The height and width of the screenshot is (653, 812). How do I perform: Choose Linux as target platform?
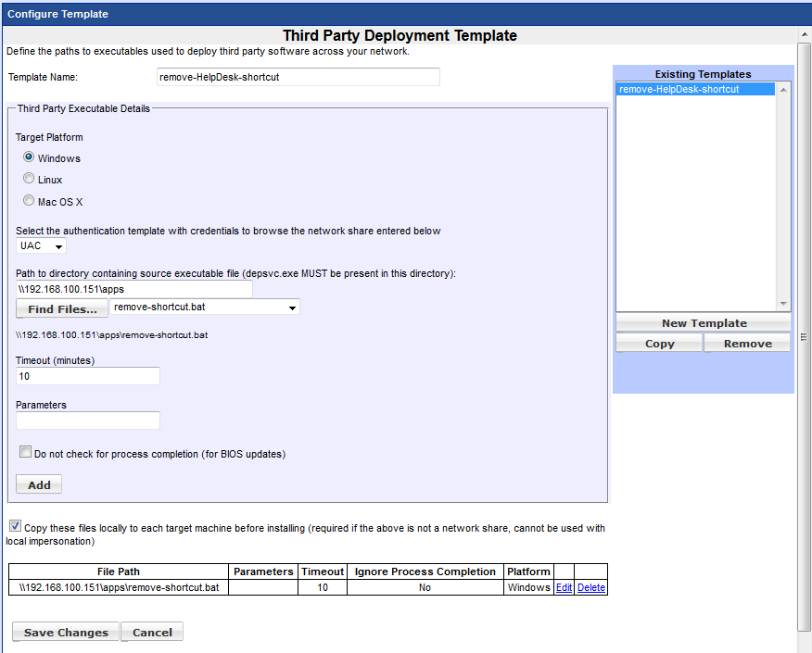point(29,179)
